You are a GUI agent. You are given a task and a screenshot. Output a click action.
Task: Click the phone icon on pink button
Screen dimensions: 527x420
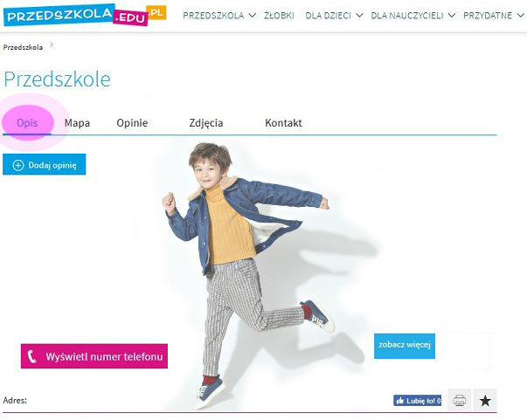tap(32, 356)
